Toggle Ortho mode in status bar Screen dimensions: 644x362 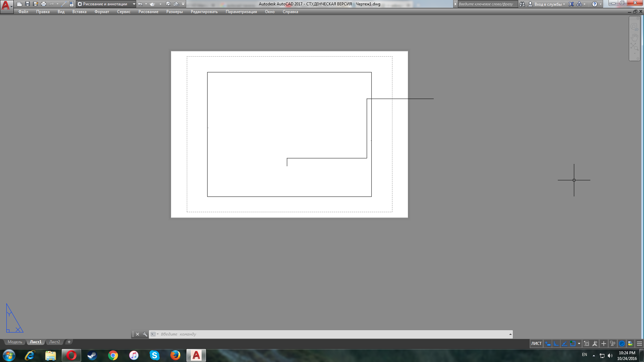[x=556, y=344]
